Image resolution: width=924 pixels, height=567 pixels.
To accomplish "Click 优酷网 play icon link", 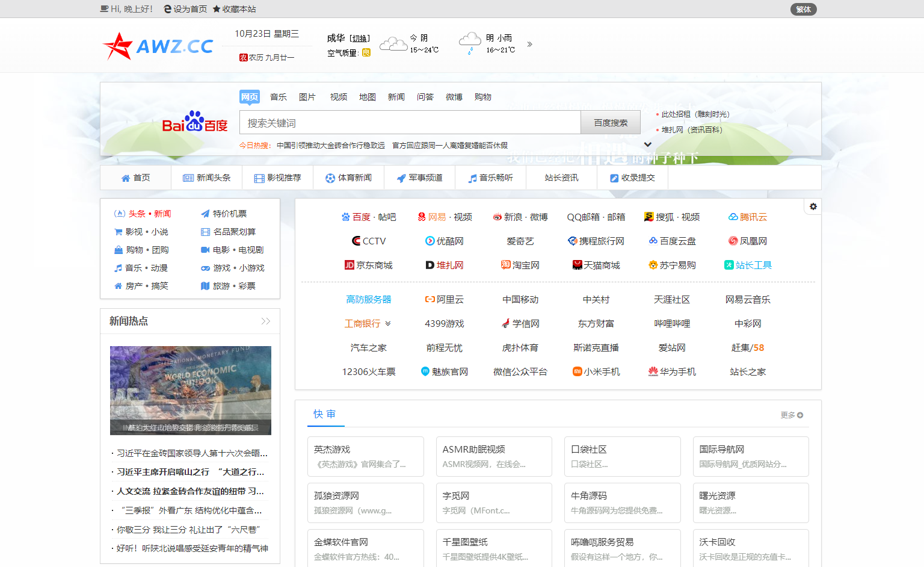I will pos(430,241).
